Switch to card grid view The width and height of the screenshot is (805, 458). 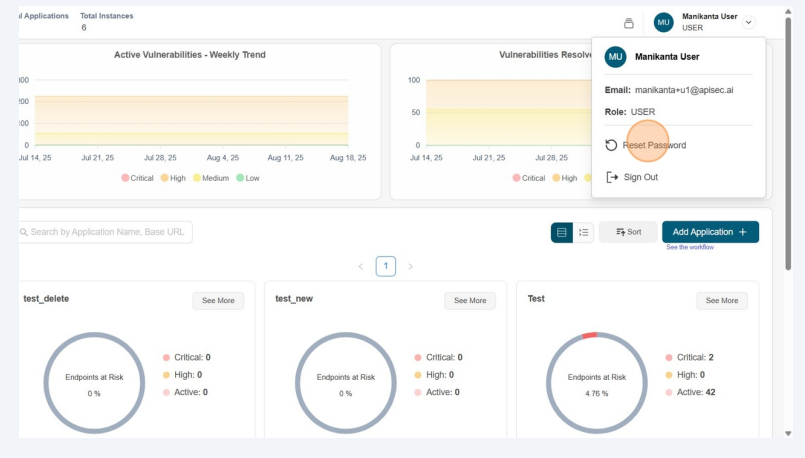point(562,232)
